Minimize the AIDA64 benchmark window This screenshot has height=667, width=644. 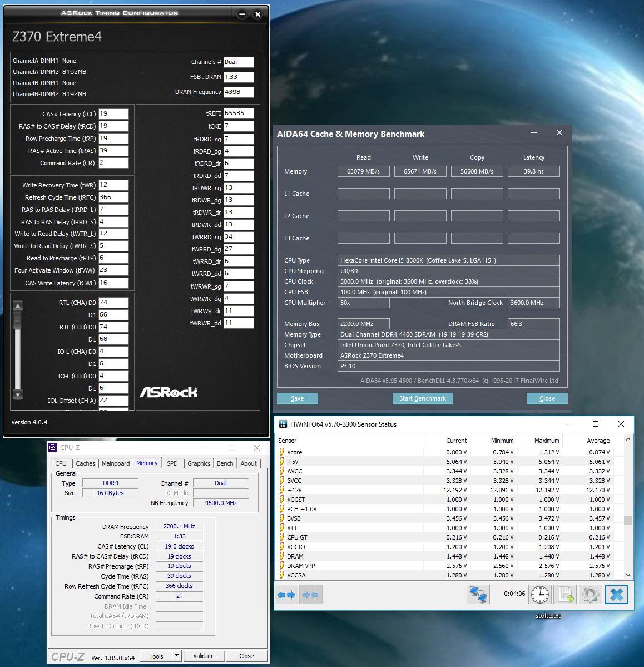534,133
